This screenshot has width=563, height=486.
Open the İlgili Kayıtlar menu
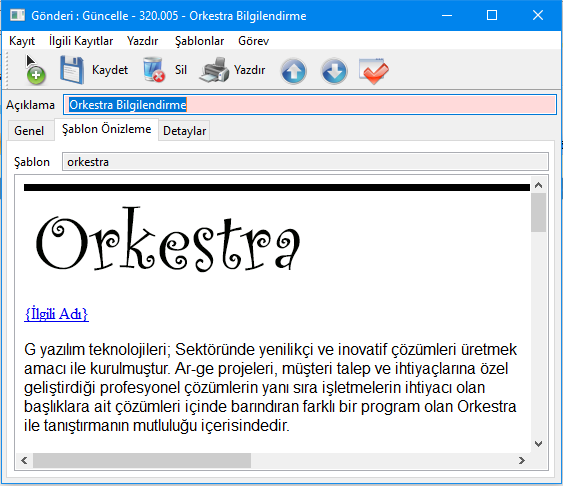point(81,41)
